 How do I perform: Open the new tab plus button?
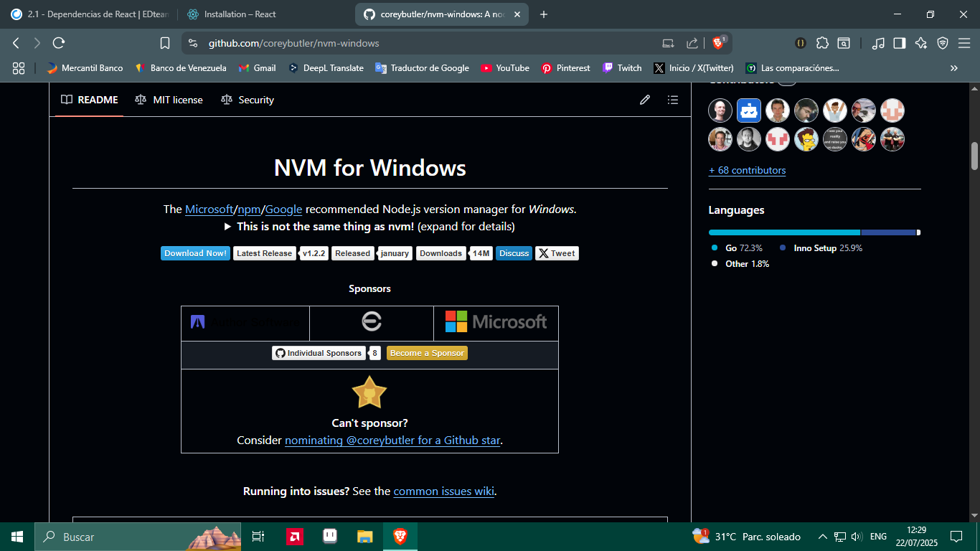point(543,14)
